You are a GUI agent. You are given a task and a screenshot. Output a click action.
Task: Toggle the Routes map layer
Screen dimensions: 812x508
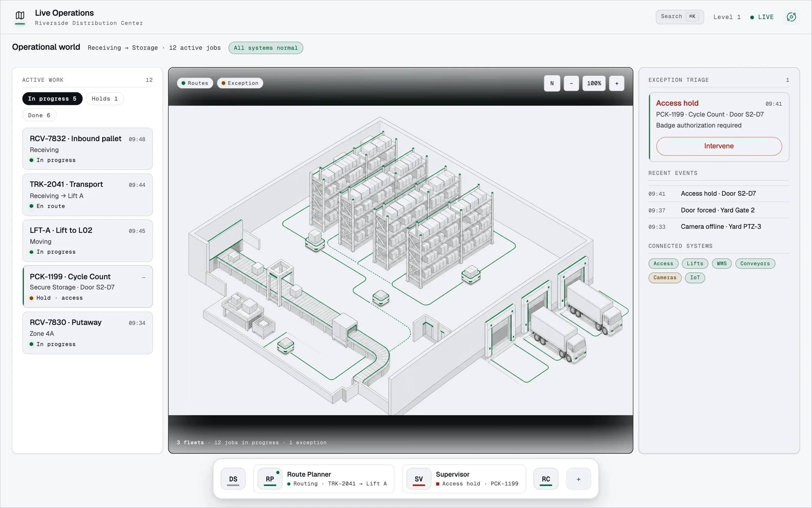[x=195, y=83]
